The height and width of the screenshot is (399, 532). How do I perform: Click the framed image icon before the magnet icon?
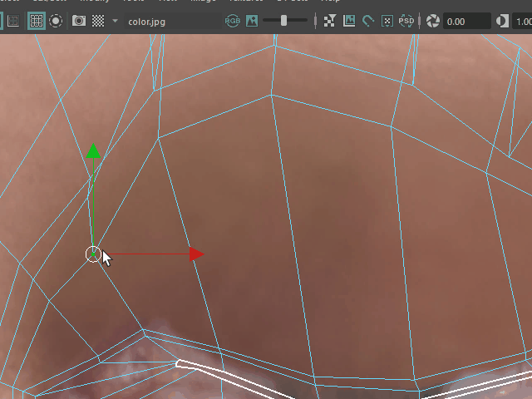(349, 22)
